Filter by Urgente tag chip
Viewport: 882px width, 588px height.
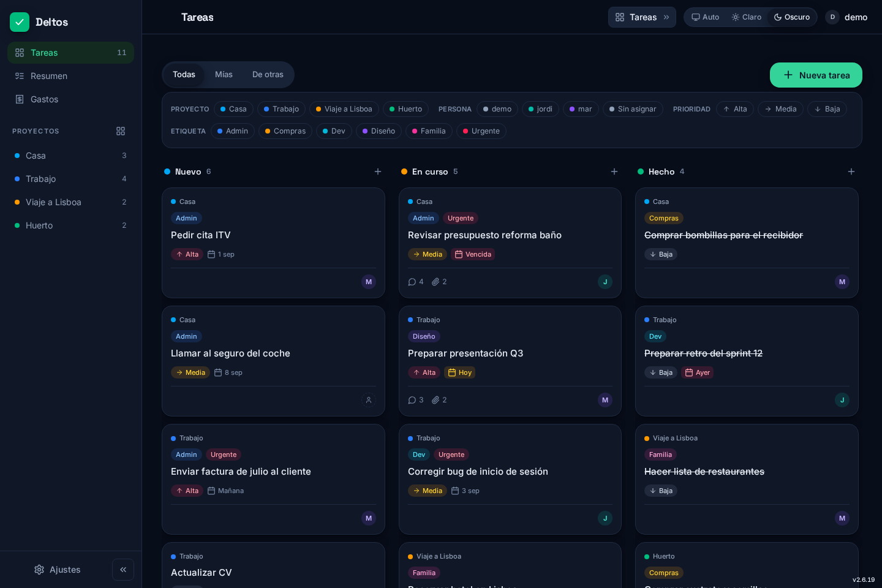pyautogui.click(x=481, y=131)
